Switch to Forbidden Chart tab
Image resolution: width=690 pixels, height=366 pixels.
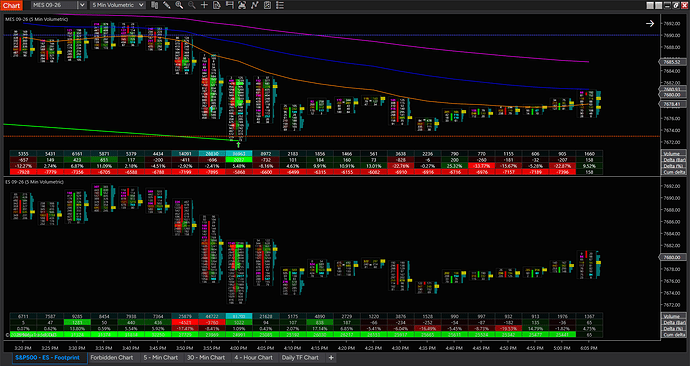tap(112, 358)
